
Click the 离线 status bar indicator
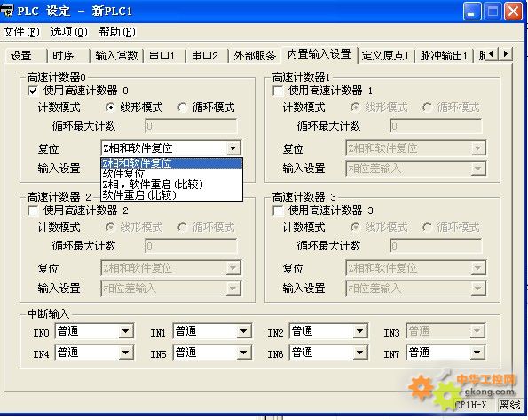tap(510, 405)
